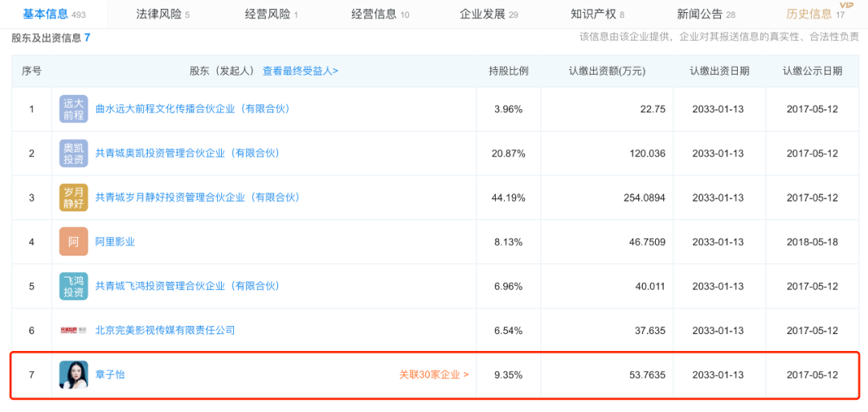The width and height of the screenshot is (868, 412).
Task: Click the 认缴出资日期 column header
Action: pyautogui.click(x=719, y=71)
